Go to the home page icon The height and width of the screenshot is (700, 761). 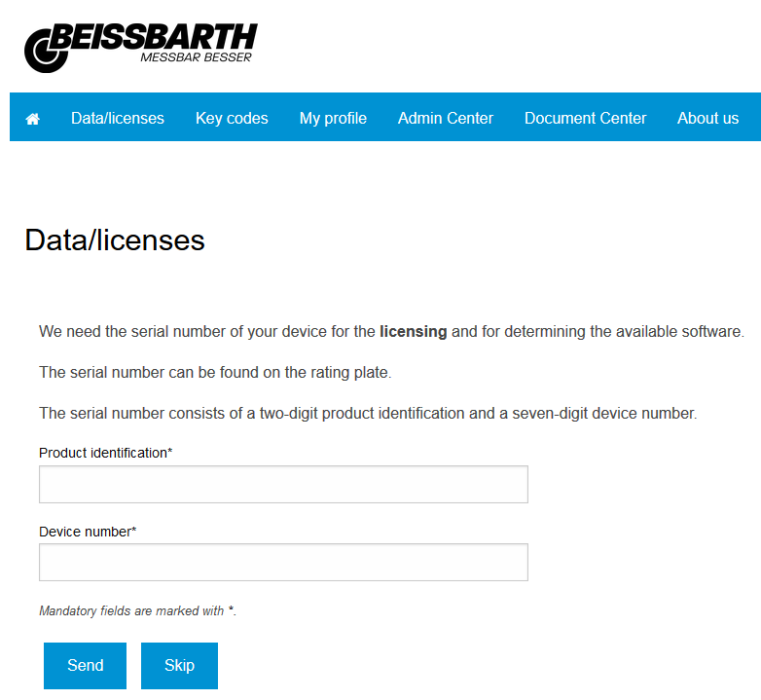point(33,119)
